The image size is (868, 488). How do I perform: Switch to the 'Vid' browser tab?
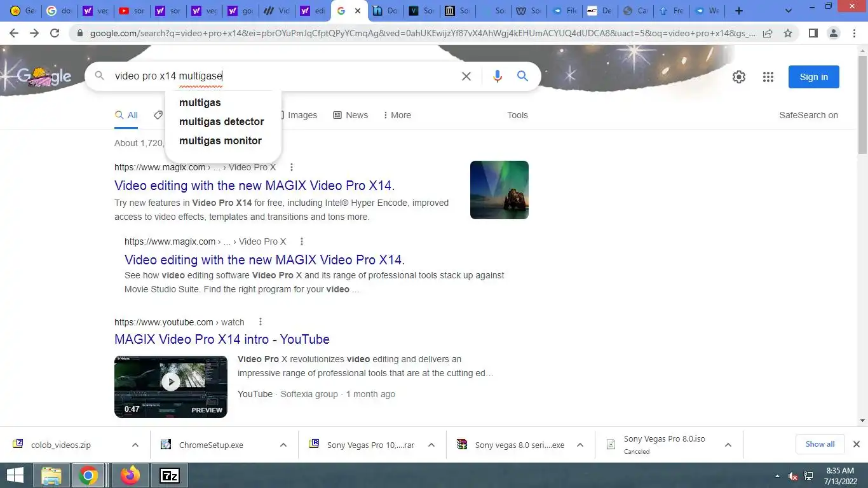click(x=276, y=11)
